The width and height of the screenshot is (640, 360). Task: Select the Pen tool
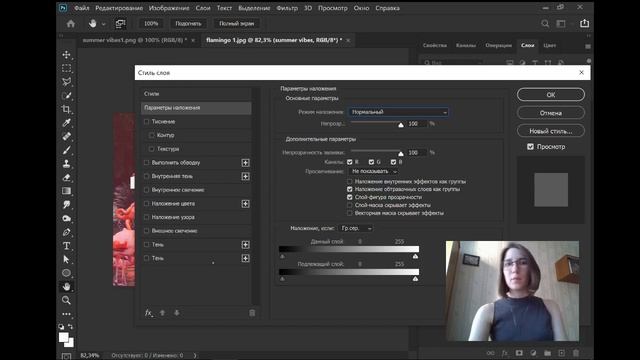tap(67, 232)
